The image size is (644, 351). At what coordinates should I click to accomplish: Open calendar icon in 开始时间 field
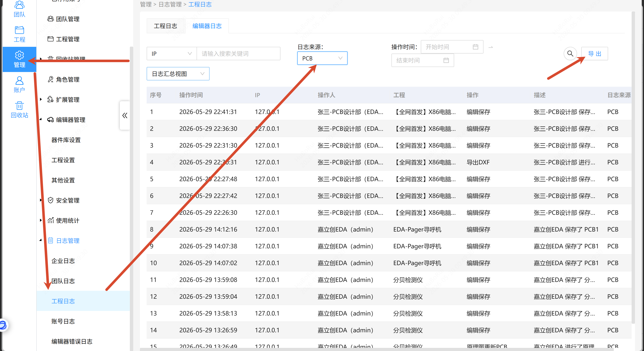[475, 47]
